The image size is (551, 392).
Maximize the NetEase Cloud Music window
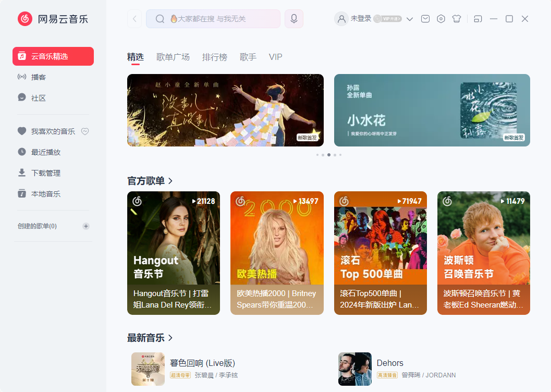coord(509,19)
